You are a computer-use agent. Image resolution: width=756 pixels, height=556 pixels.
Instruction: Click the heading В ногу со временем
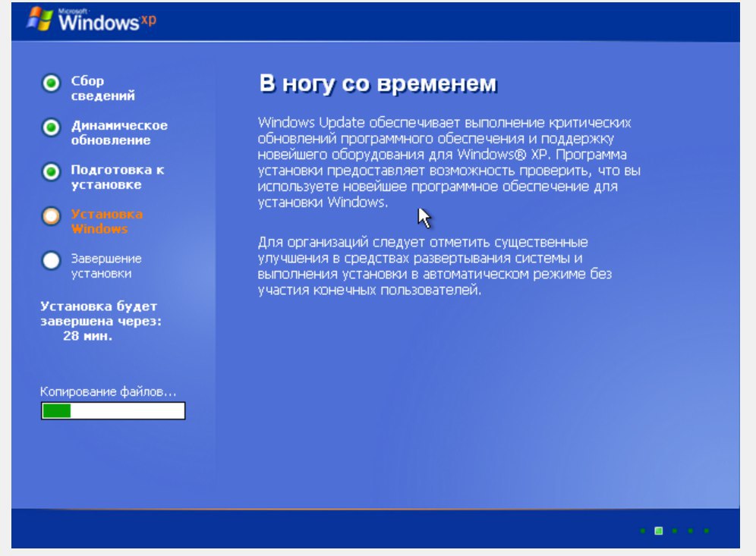coord(377,83)
